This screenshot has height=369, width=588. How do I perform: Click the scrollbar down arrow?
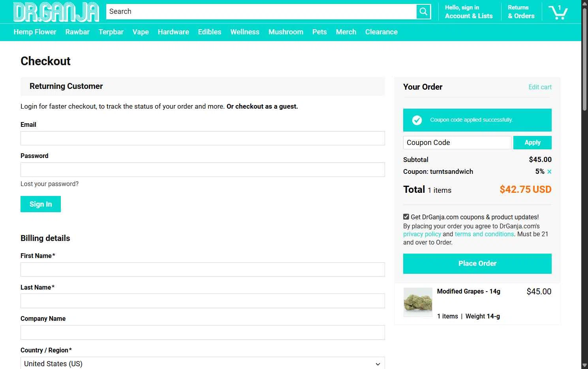[x=584, y=365]
